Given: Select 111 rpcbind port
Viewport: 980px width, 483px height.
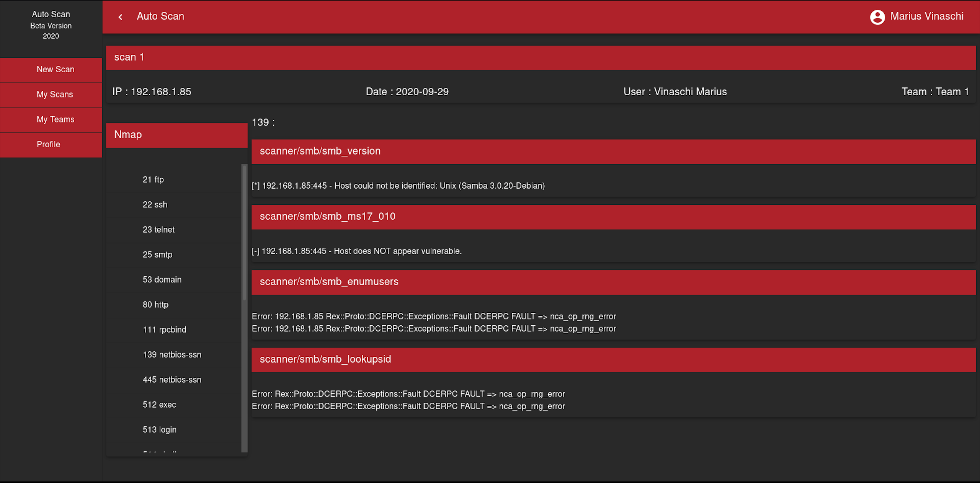Looking at the screenshot, I should click(x=165, y=330).
